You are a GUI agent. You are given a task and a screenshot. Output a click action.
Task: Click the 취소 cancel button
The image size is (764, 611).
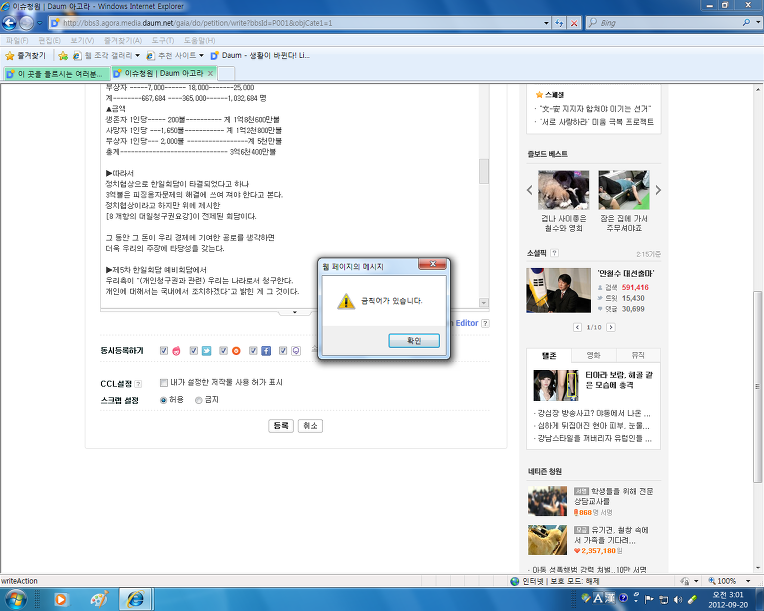click(x=310, y=426)
